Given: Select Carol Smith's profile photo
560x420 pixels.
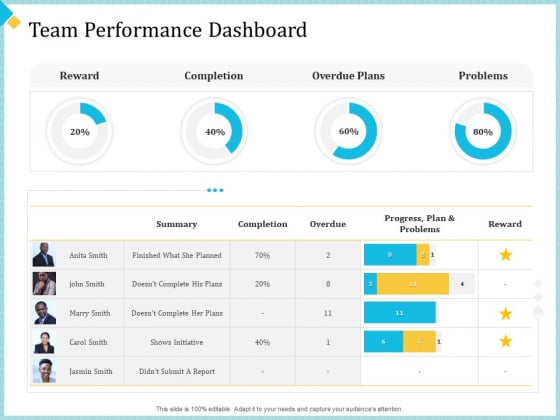Looking at the screenshot, I should 44,342.
